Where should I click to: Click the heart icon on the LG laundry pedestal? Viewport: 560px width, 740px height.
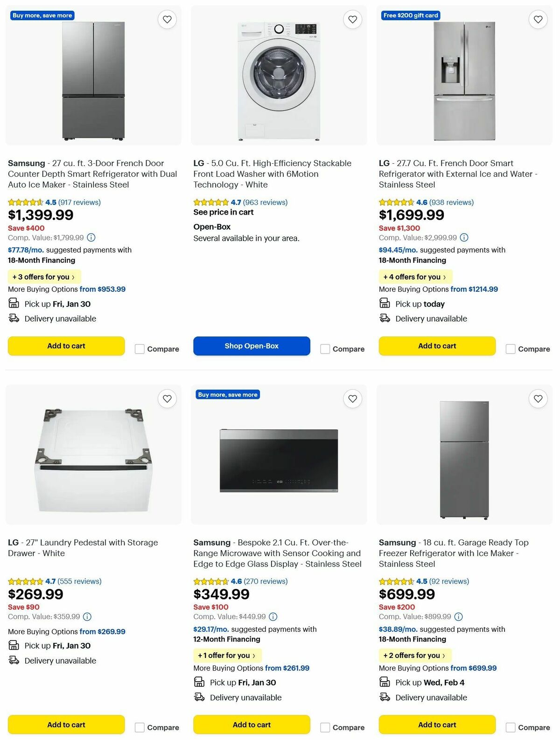(x=168, y=398)
